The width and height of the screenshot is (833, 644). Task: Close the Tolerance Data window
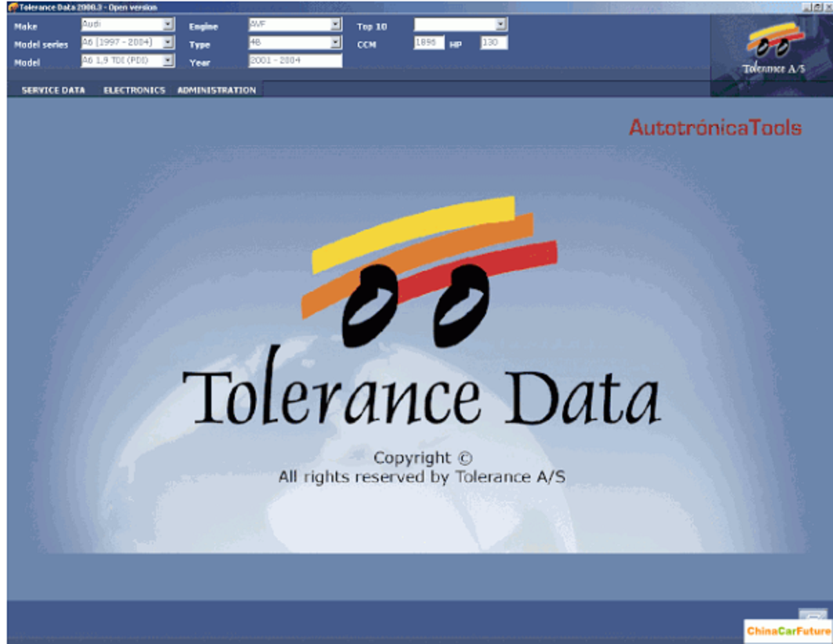coord(827,7)
